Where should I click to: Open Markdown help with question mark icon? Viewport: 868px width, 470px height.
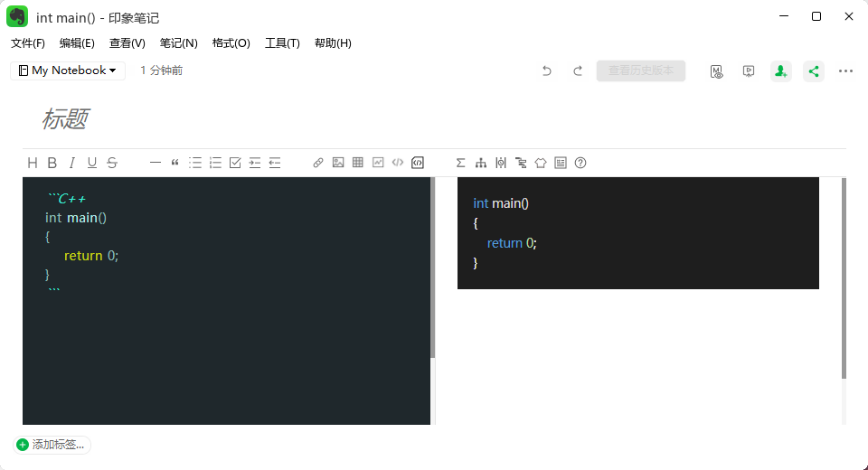(x=580, y=163)
